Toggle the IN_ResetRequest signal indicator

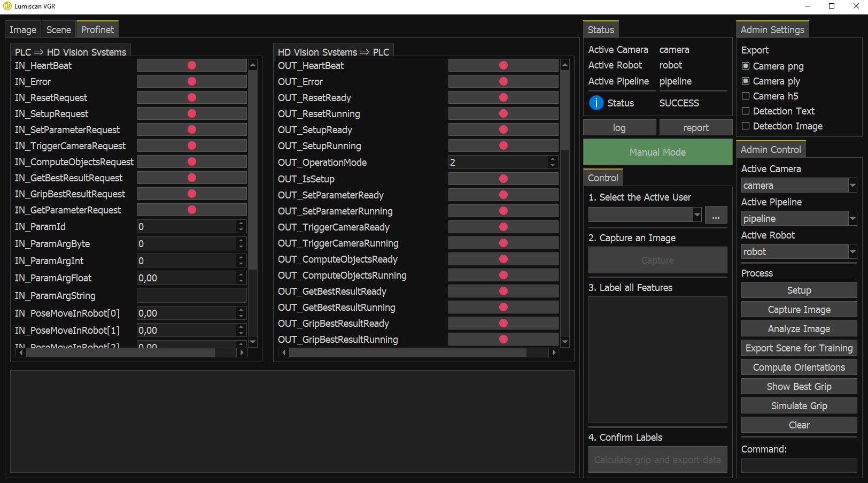tap(192, 97)
